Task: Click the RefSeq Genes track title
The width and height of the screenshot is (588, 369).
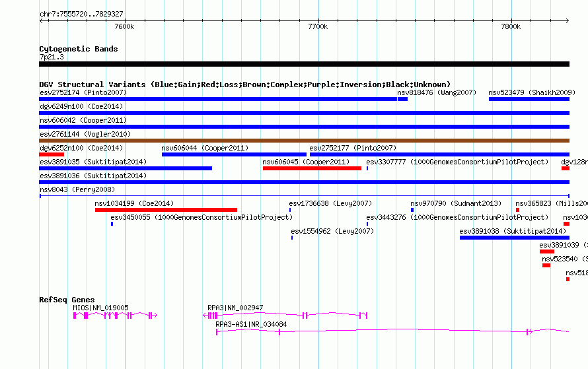Action: (67, 300)
